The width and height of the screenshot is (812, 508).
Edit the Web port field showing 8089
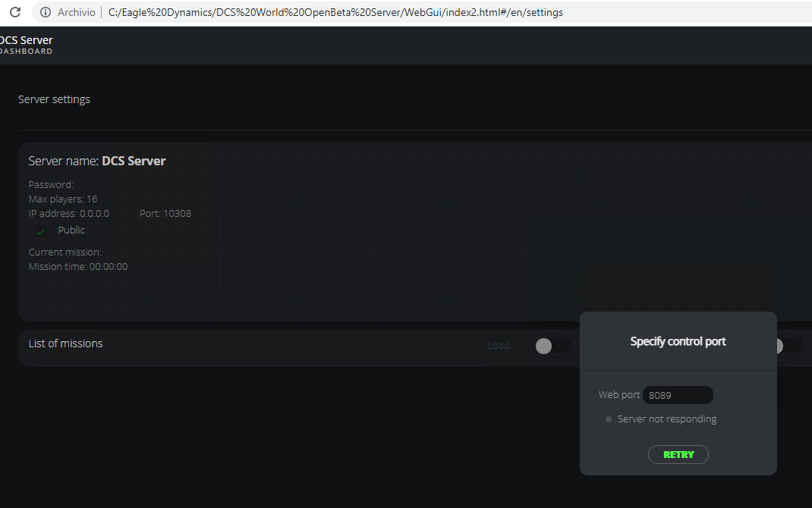[x=678, y=395]
